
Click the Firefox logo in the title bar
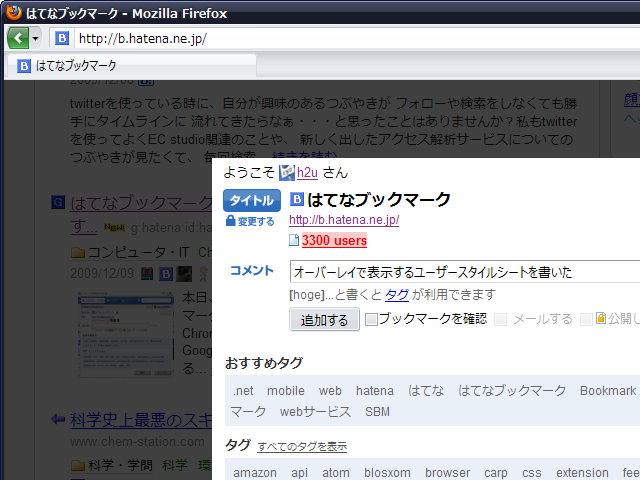click(x=13, y=12)
